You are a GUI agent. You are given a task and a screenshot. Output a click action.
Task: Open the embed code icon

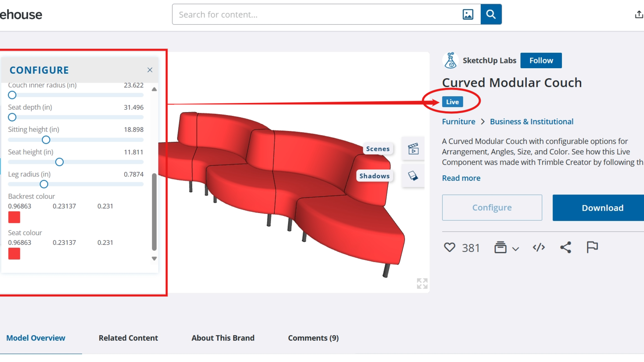tap(539, 247)
